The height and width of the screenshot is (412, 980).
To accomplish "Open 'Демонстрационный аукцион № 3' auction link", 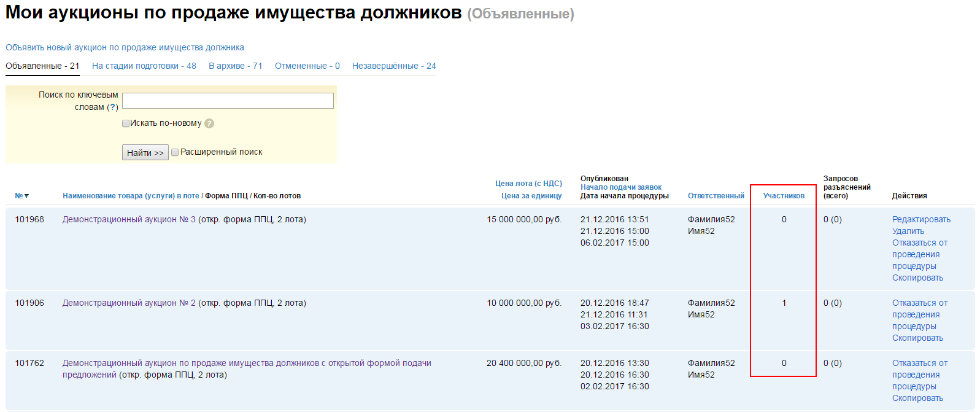I will click(129, 219).
